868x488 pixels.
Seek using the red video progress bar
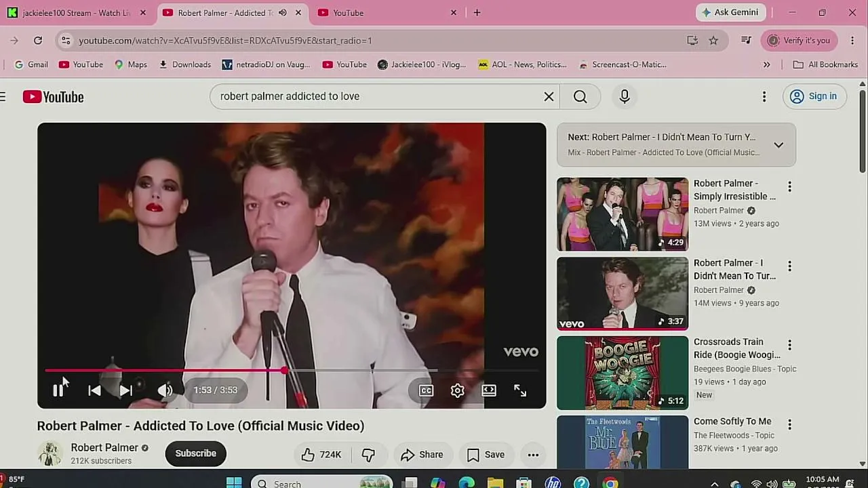click(x=292, y=371)
